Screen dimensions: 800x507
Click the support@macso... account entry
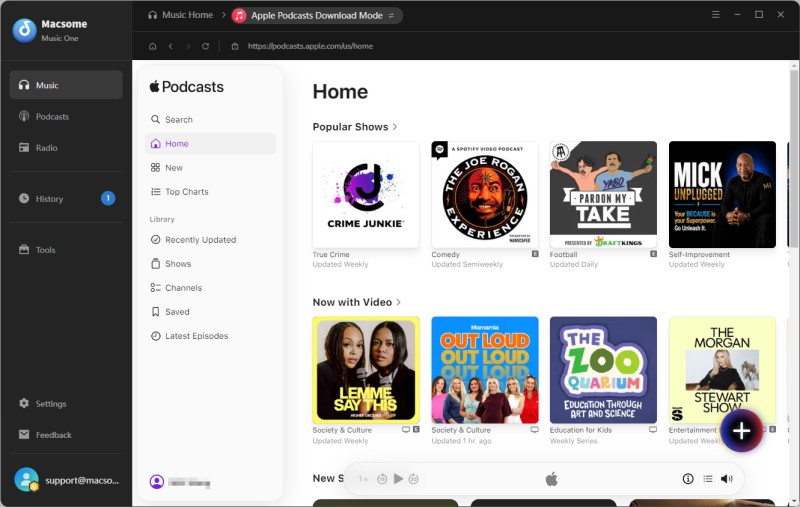66,480
